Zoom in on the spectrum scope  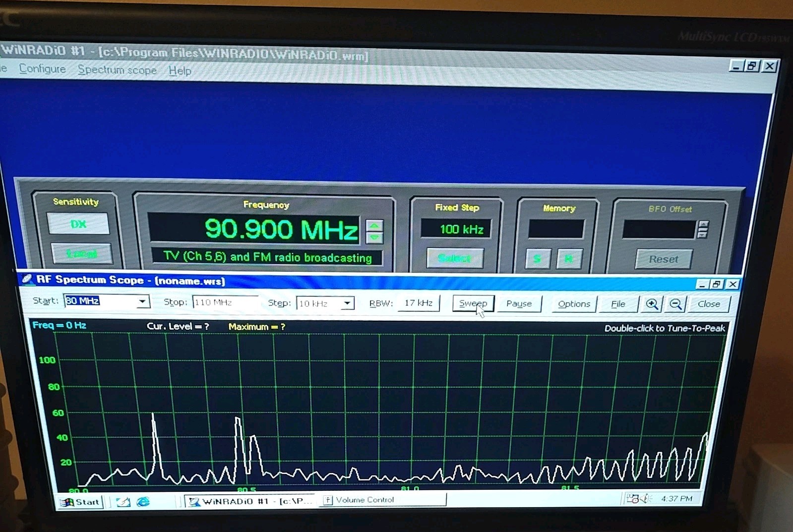pyautogui.click(x=652, y=304)
